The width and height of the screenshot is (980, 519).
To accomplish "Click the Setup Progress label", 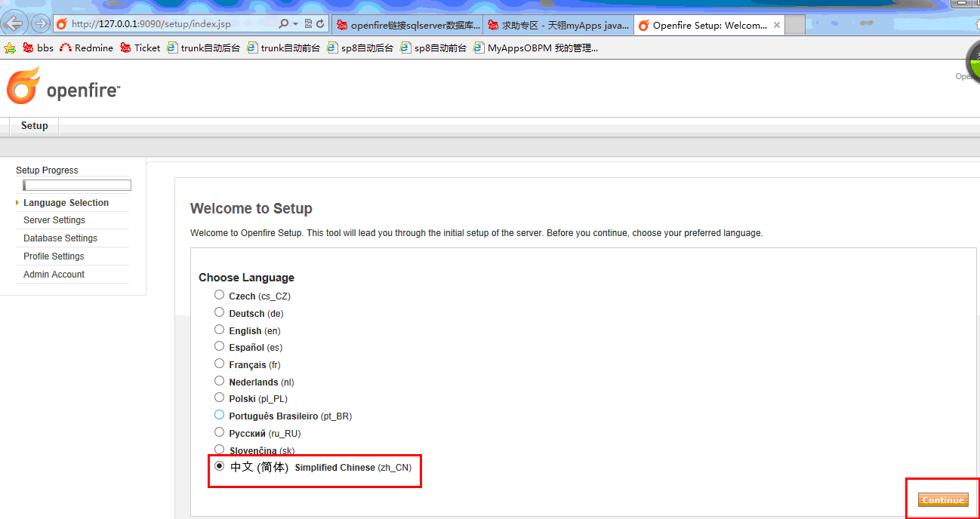I will (47, 170).
